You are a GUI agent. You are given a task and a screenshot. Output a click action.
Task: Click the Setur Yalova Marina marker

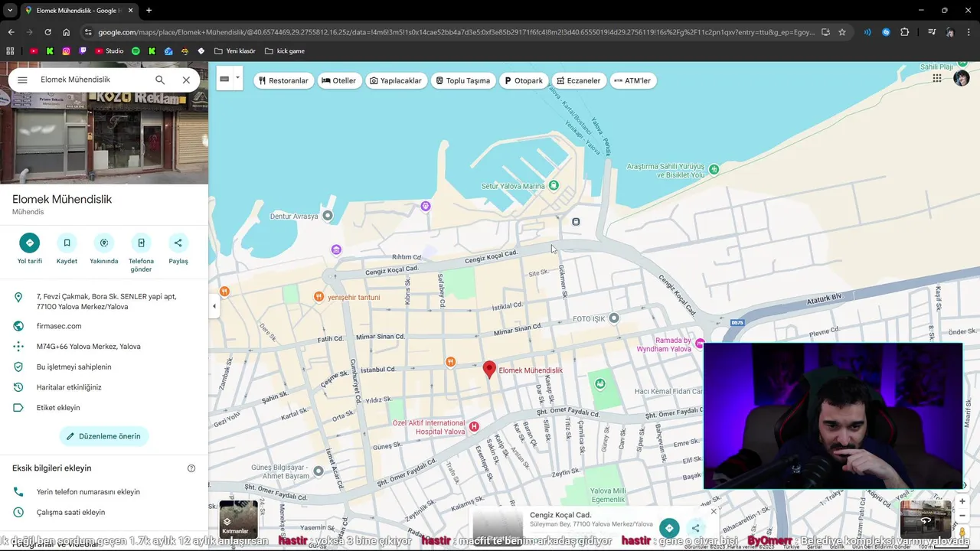point(554,186)
